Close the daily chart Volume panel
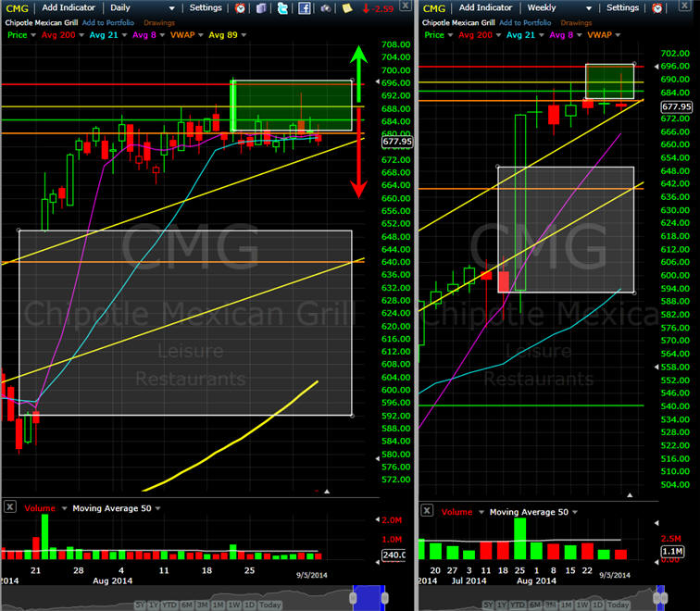The image size is (700, 611). (10, 506)
